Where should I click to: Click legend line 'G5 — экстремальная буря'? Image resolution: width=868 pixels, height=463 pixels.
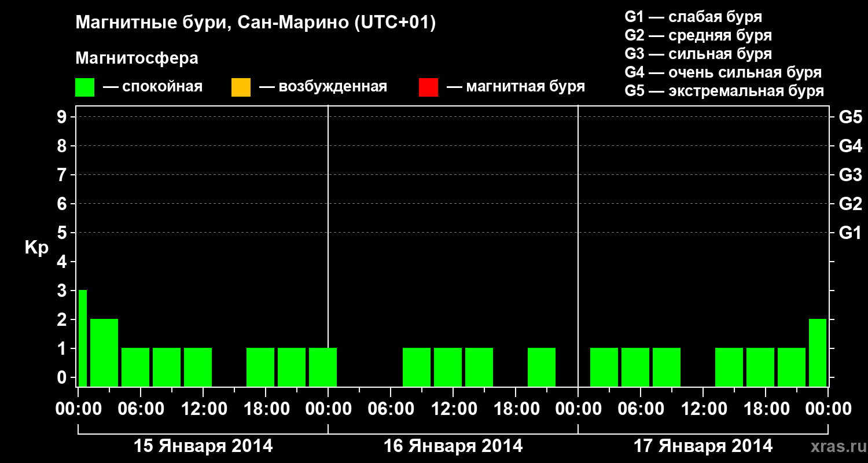point(724,91)
